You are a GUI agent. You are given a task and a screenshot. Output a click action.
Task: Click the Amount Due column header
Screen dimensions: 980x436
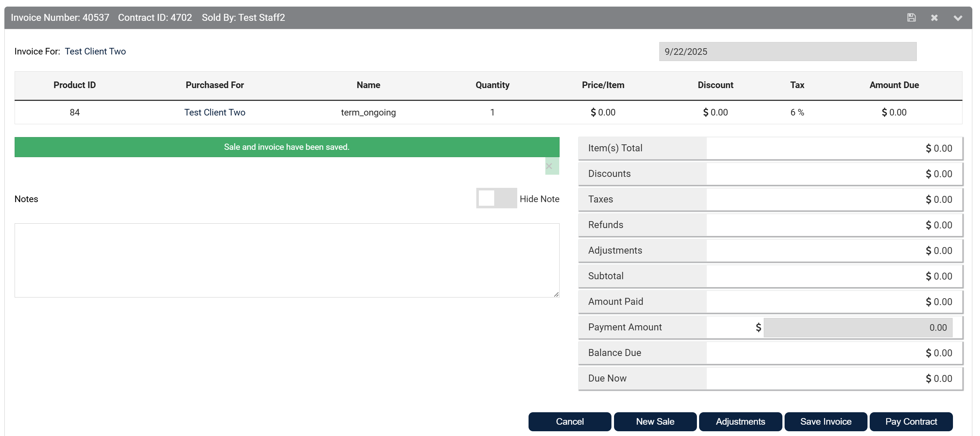(x=894, y=85)
